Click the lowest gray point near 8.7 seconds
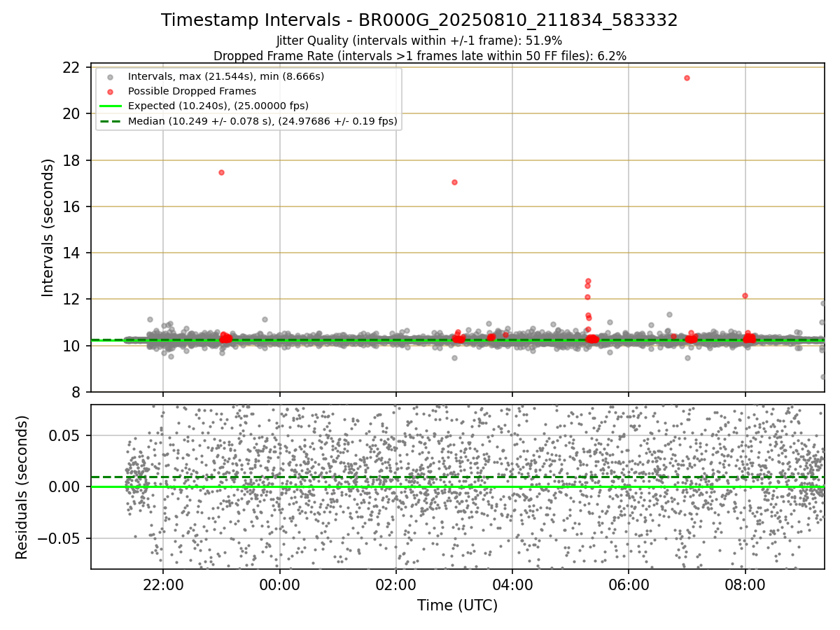 (x=823, y=377)
